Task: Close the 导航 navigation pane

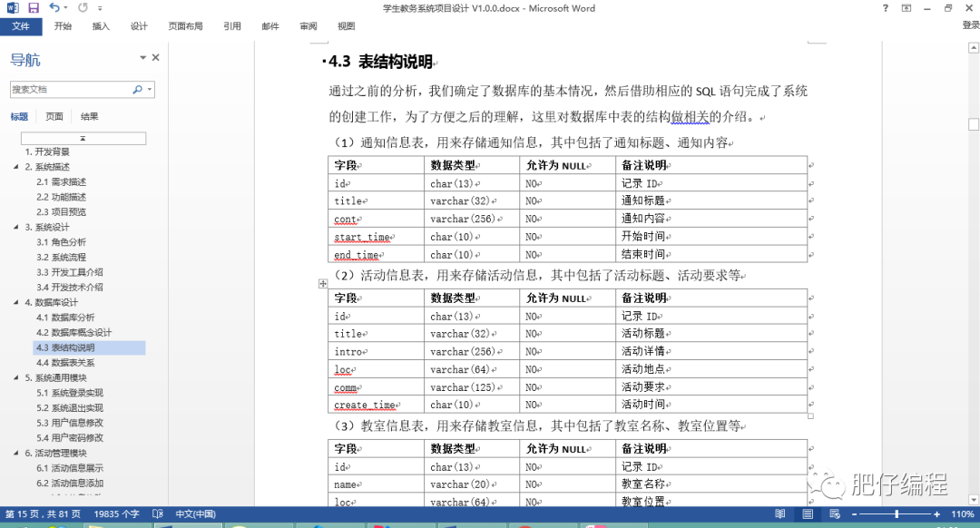Action: point(156,57)
